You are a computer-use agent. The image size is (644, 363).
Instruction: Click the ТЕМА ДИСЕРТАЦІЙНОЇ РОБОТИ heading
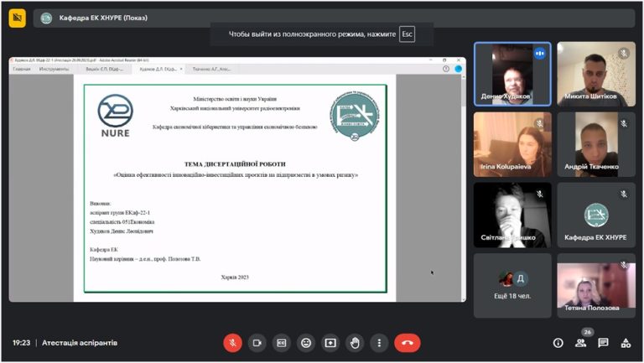tap(235, 163)
